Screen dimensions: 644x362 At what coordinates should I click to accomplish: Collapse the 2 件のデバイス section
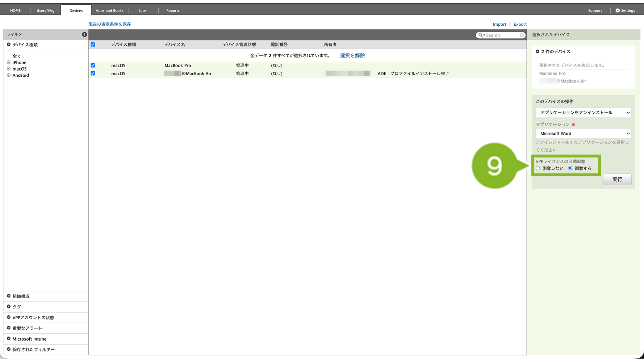(538, 51)
